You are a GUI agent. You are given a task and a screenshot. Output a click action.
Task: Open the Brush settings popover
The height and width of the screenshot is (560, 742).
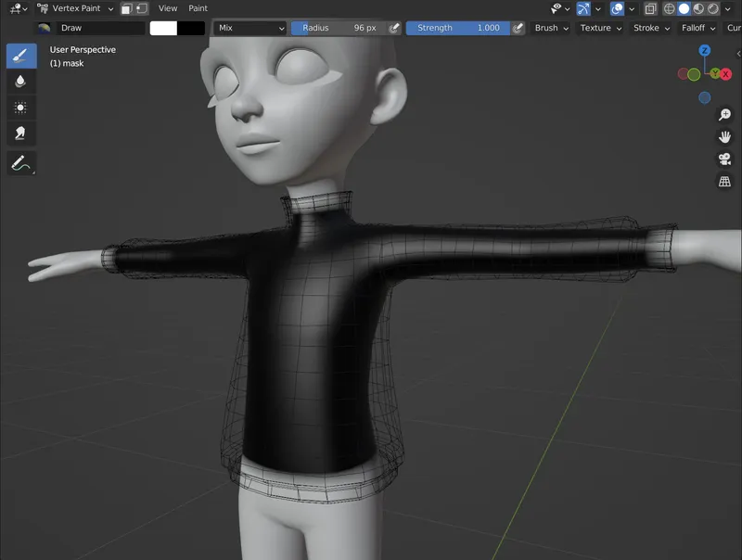tap(546, 28)
